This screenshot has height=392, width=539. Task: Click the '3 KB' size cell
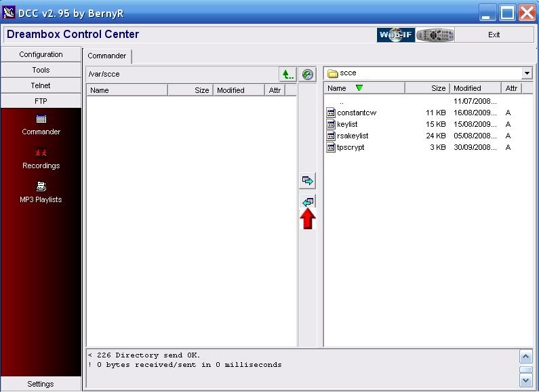[437, 148]
